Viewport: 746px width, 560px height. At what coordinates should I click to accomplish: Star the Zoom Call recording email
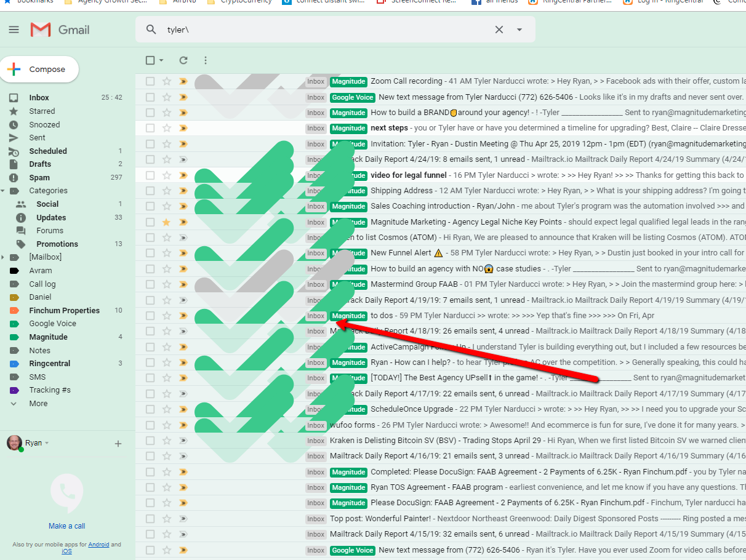click(x=166, y=81)
